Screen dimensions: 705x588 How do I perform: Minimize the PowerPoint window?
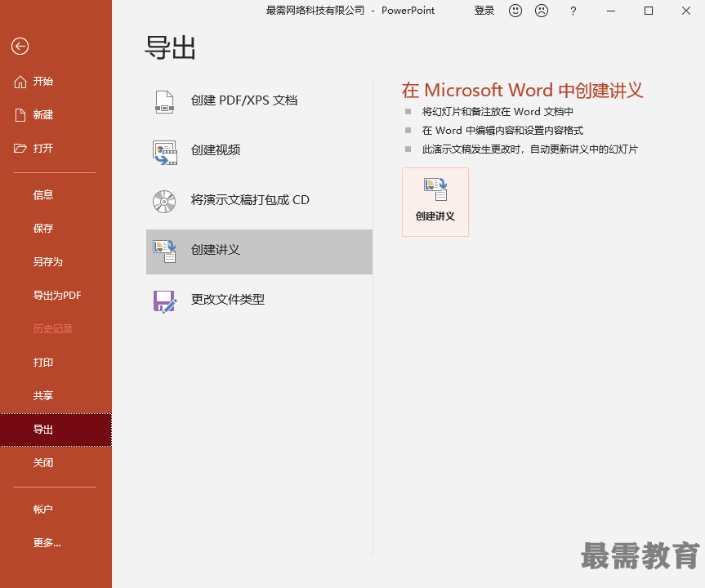610,11
